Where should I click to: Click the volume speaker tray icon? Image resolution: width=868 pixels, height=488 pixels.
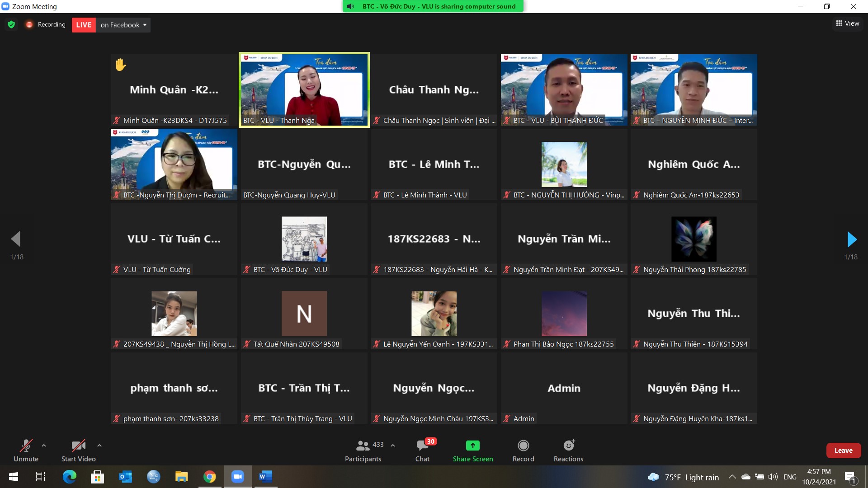pyautogui.click(x=773, y=477)
